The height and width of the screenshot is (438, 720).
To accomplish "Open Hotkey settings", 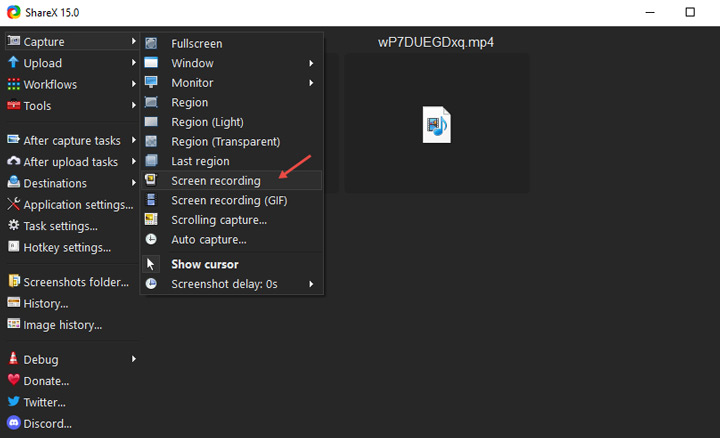I will pyautogui.click(x=66, y=247).
